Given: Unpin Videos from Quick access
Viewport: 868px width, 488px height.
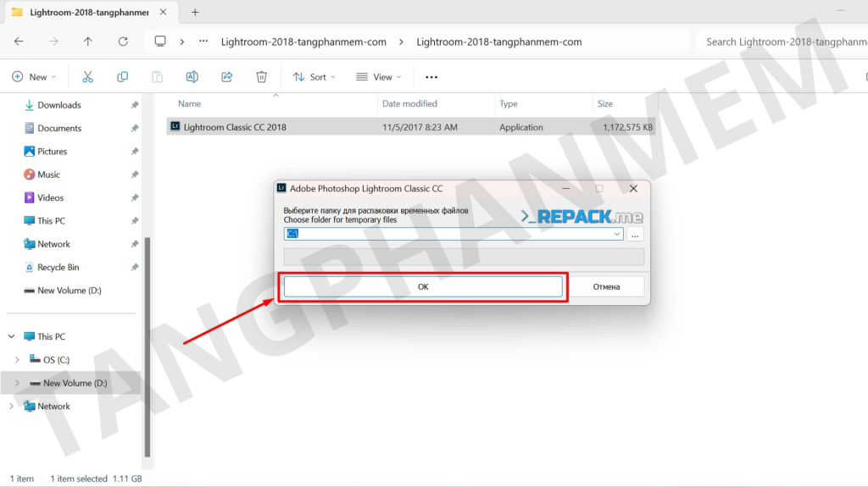Looking at the screenshot, I should click(135, 197).
